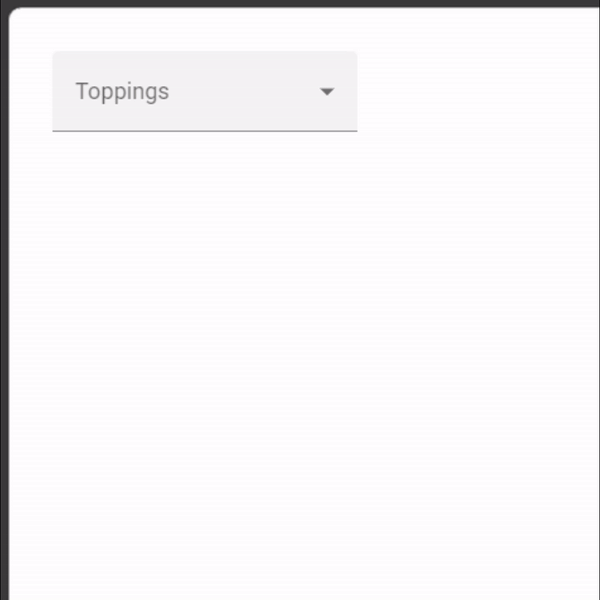The image size is (600, 600).
Task: Activate the Toppings selector
Action: coord(205,91)
